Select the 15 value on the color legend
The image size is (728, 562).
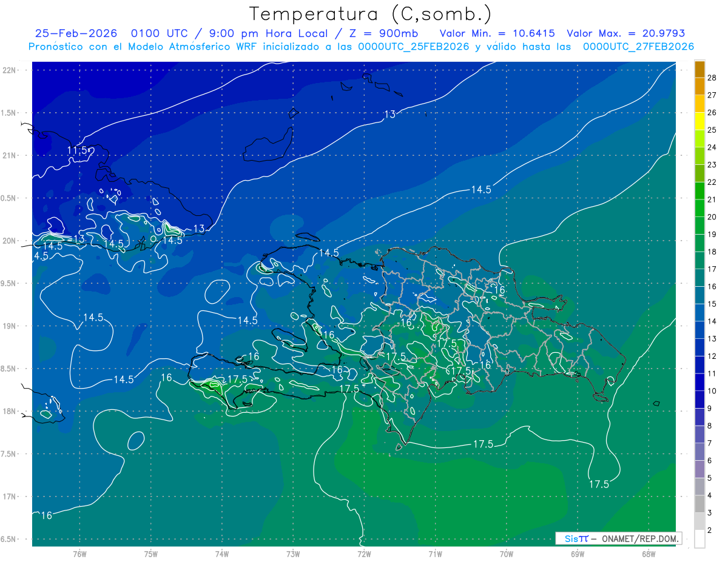712,304
